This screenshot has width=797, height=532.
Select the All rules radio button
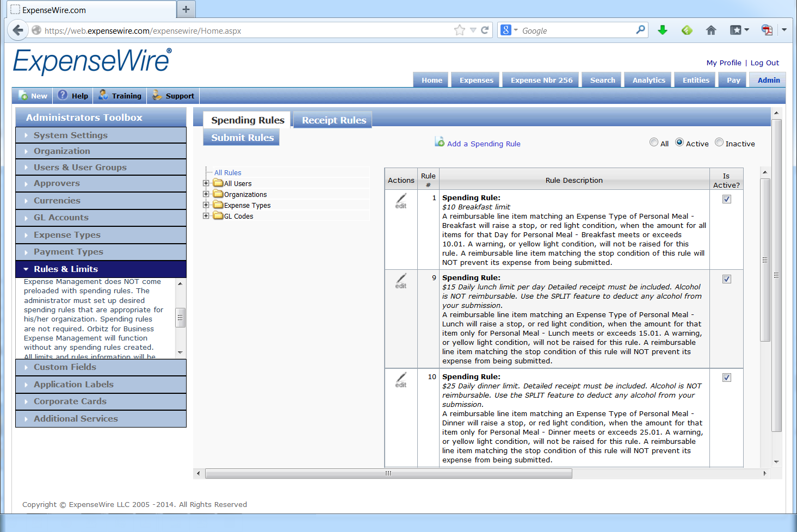pos(654,142)
